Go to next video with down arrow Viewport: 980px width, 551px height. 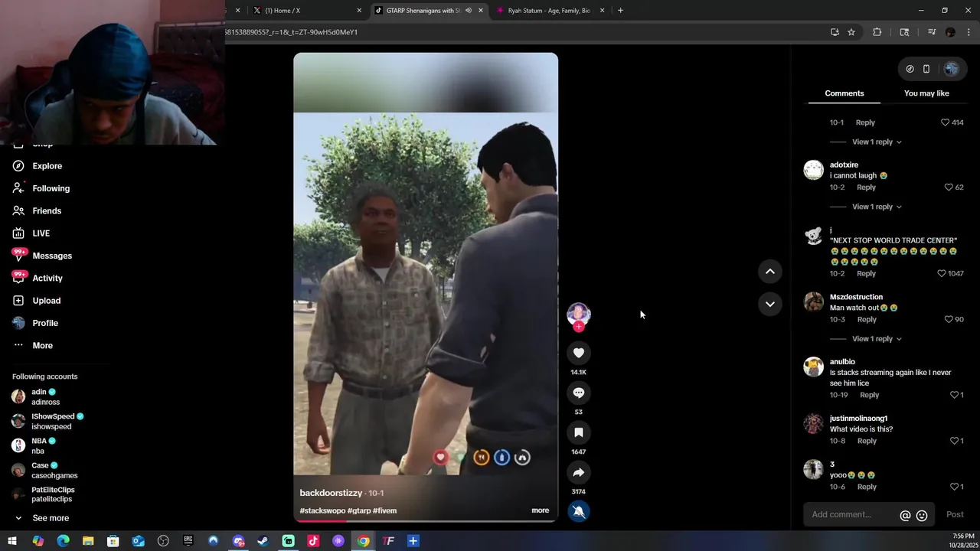(770, 304)
